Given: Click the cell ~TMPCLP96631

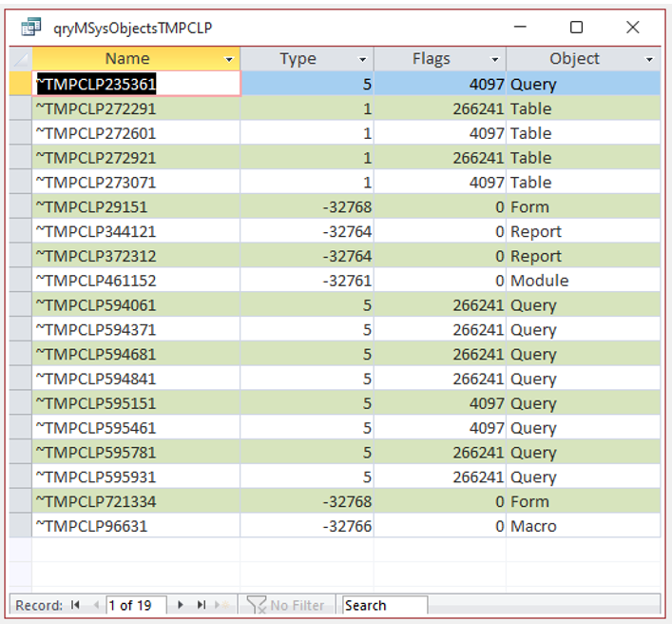Looking at the screenshot, I should click(x=136, y=526).
